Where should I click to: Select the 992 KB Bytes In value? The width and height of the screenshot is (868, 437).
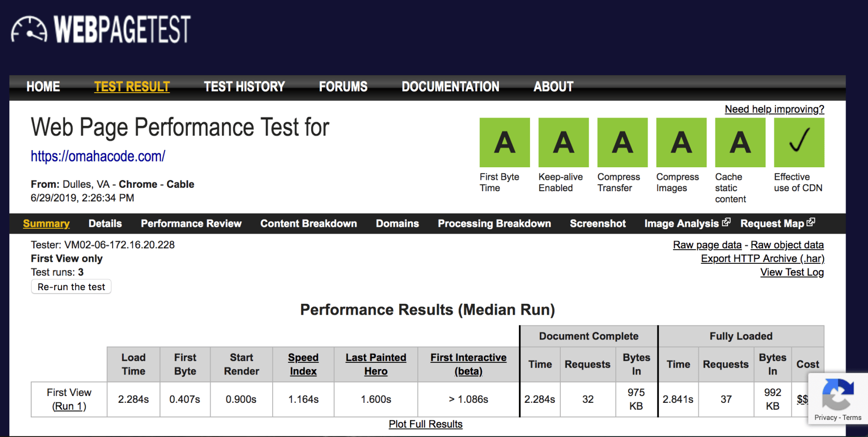[773, 399]
